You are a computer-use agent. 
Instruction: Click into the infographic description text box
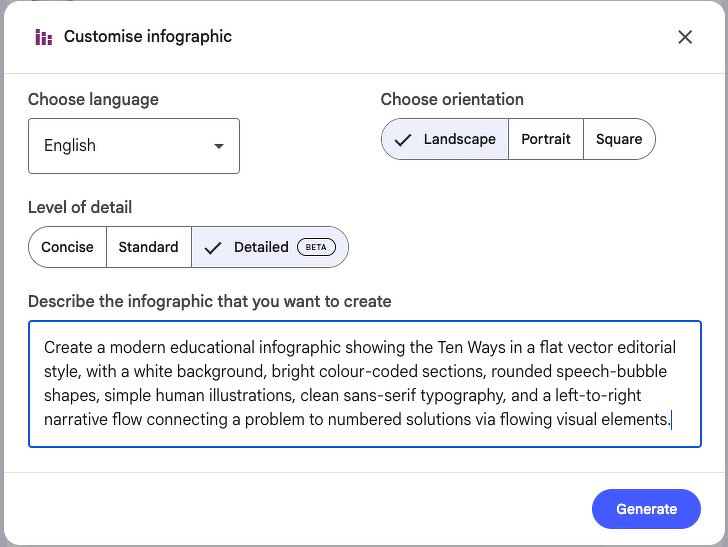[364, 384]
